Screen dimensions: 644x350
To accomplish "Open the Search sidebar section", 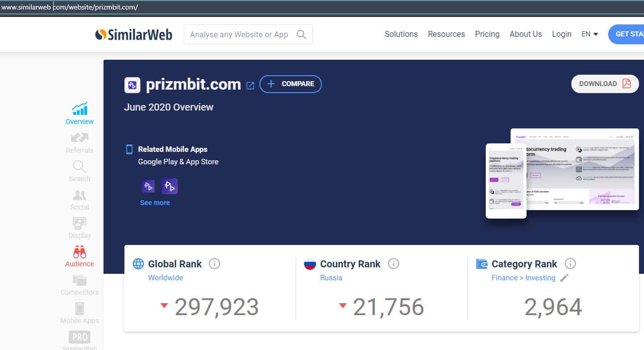I will pyautogui.click(x=80, y=171).
